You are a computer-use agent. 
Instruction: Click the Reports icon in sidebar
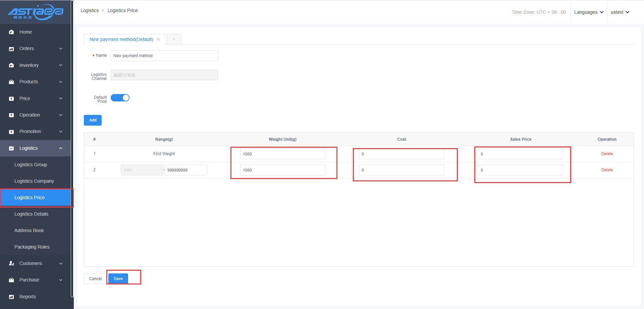click(x=11, y=297)
